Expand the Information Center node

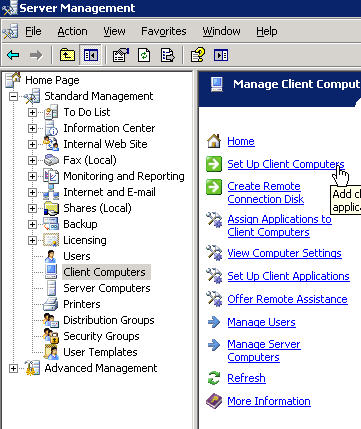32,128
